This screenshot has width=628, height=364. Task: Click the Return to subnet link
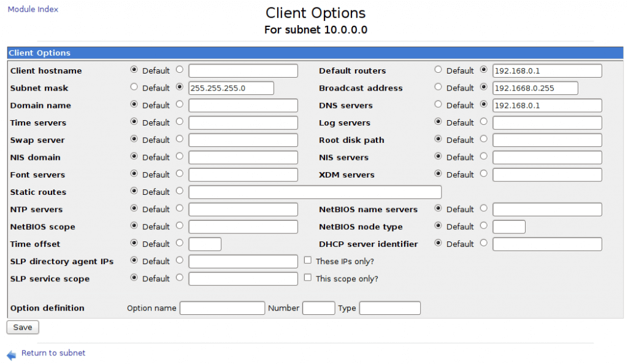[53, 353]
